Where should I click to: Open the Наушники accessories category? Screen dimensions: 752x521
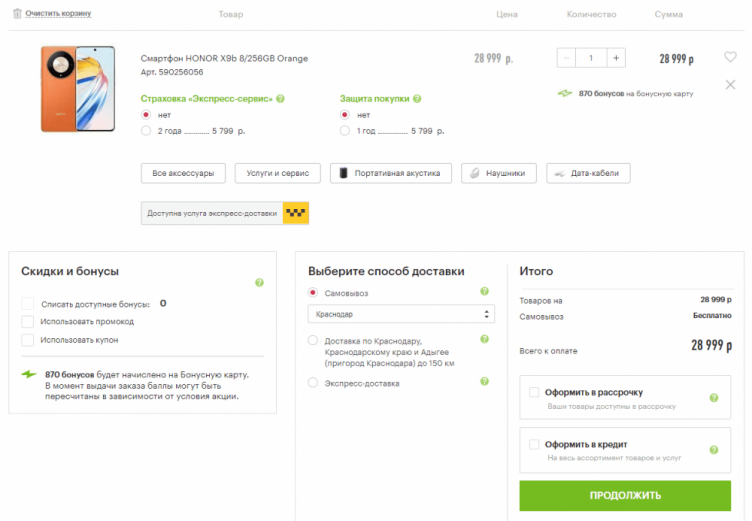click(x=498, y=173)
